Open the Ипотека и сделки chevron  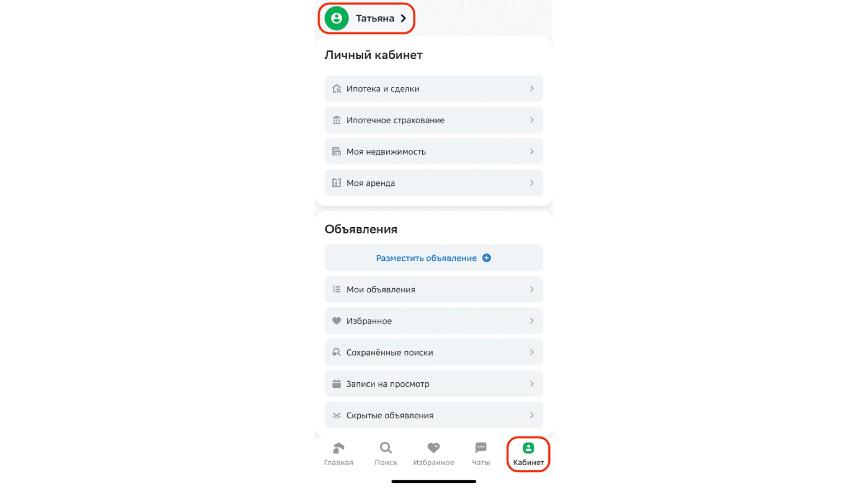click(x=532, y=89)
